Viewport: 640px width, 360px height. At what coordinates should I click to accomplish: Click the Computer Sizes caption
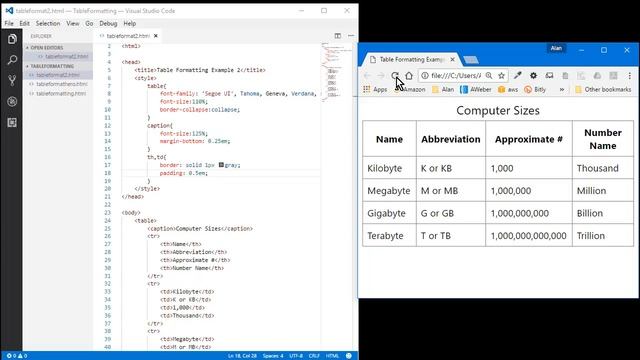pyautogui.click(x=498, y=110)
